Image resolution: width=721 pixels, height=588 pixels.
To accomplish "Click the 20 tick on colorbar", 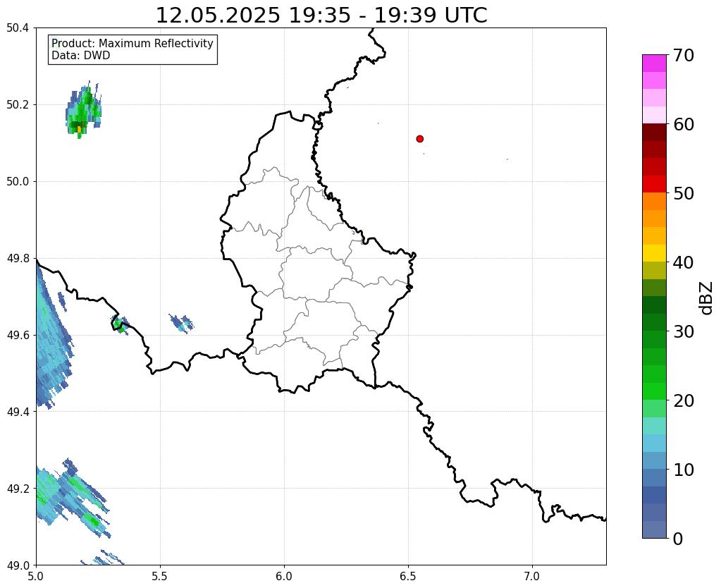I will (684, 400).
